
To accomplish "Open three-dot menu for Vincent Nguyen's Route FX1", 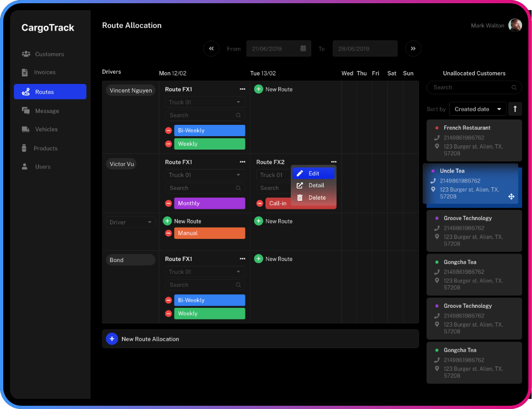I will pos(242,89).
